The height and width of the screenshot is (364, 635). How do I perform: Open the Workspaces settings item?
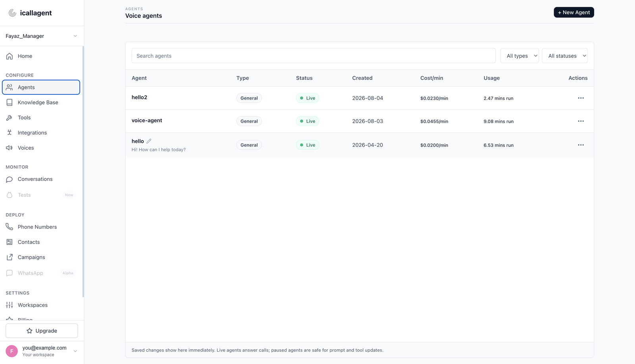[x=41, y=305]
